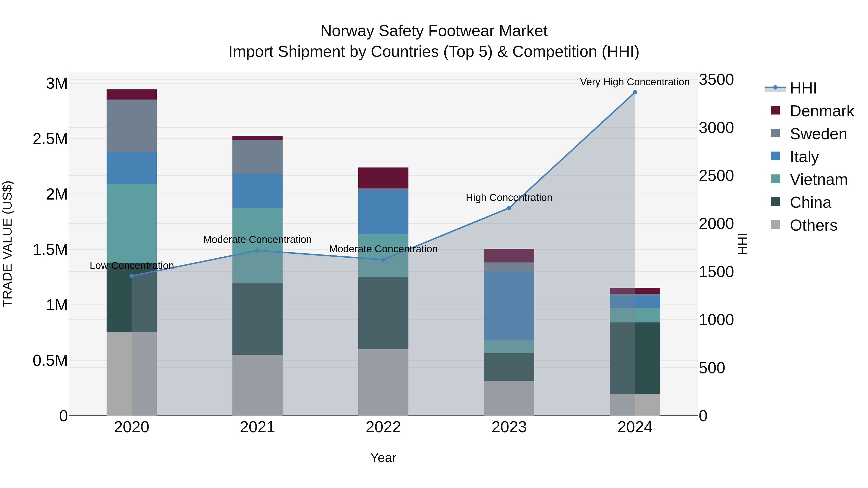Click the 2021 Sweden bar segment
The width and height of the screenshot is (868, 488).
tap(258, 157)
